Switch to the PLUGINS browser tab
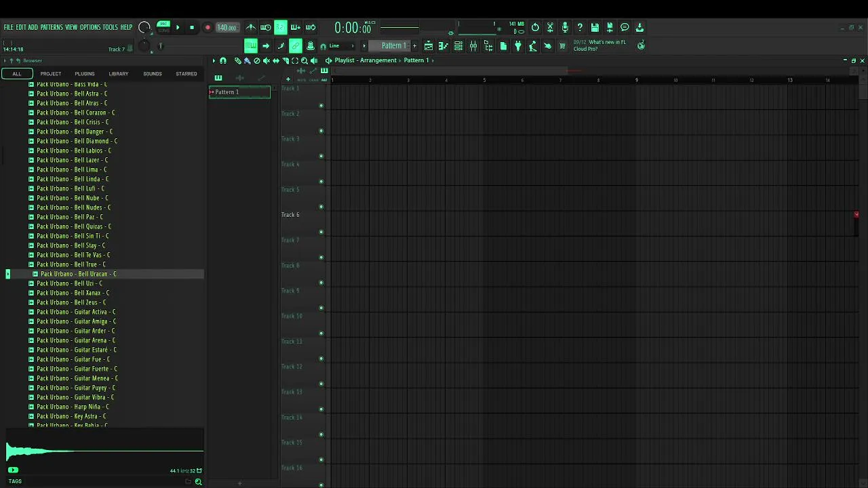This screenshot has height=488, width=868. (x=85, y=73)
